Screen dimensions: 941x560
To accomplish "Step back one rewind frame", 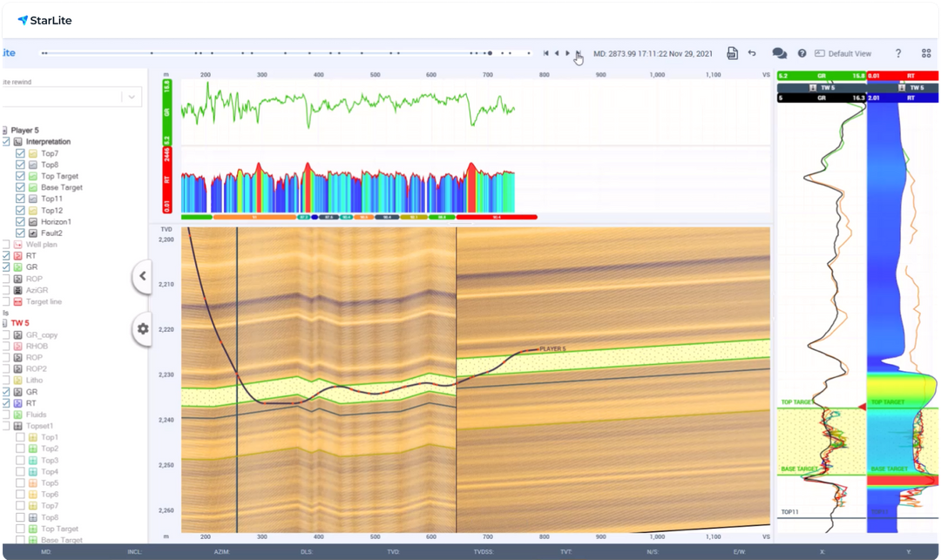I will (557, 53).
